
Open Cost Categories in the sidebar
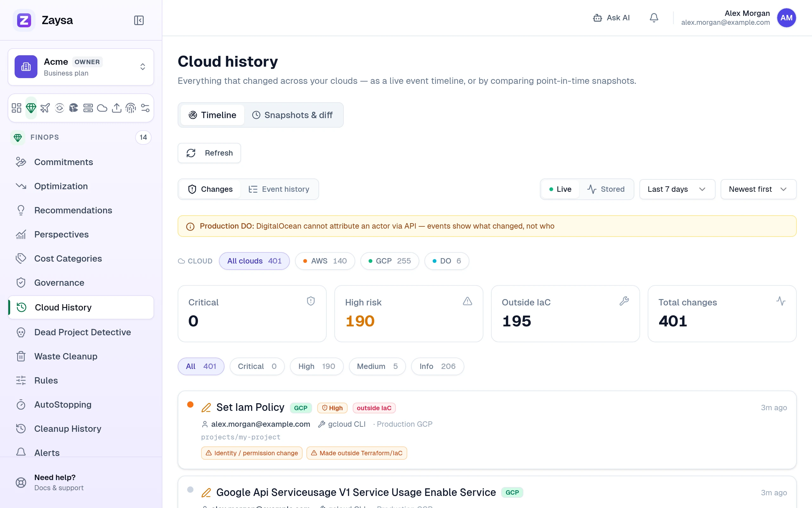(x=81, y=258)
